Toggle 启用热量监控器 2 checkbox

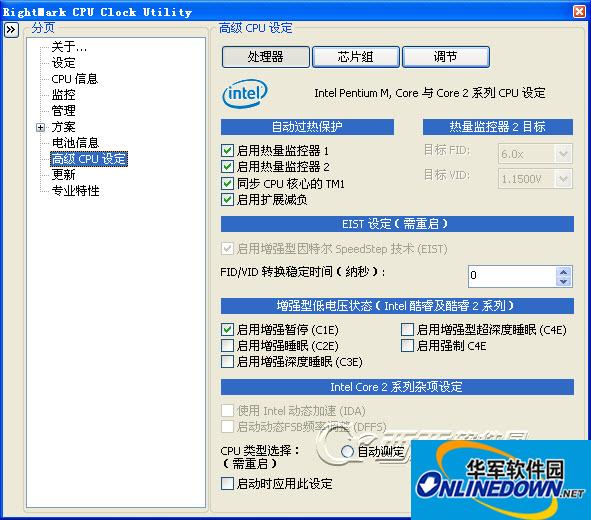[x=227, y=167]
